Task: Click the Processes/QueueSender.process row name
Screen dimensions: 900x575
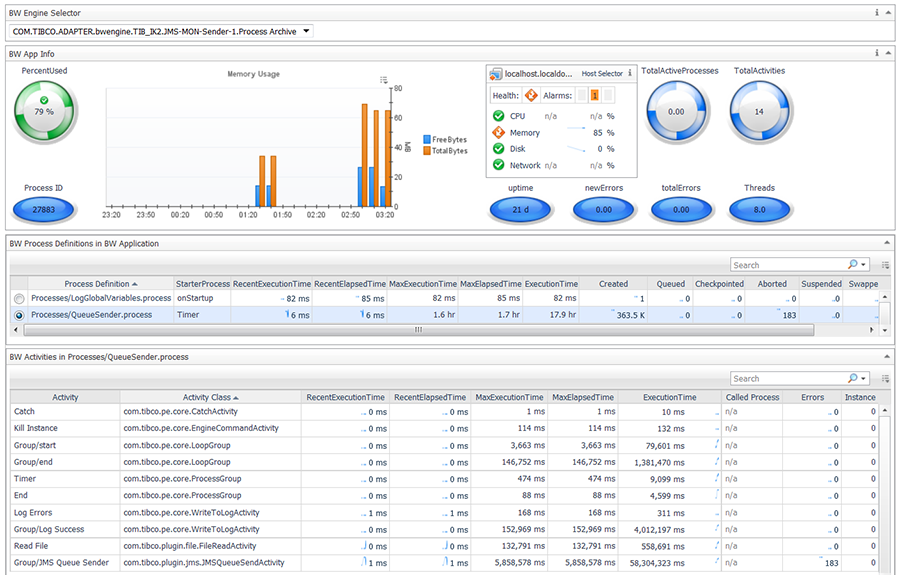Action: pos(92,315)
